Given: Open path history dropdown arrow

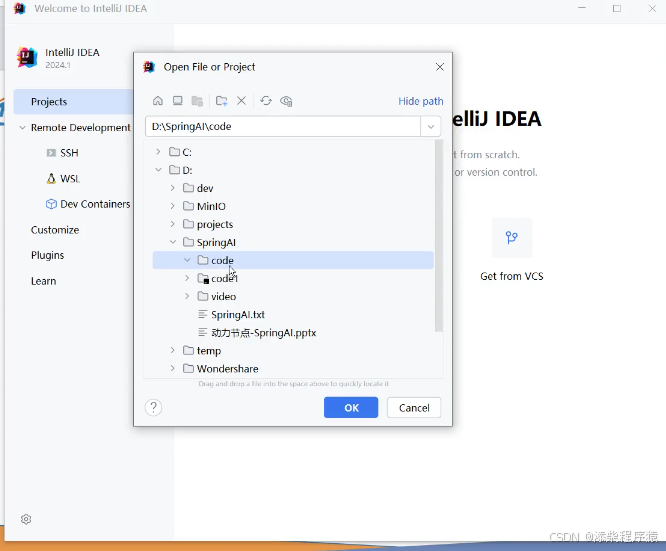Looking at the screenshot, I should [431, 127].
